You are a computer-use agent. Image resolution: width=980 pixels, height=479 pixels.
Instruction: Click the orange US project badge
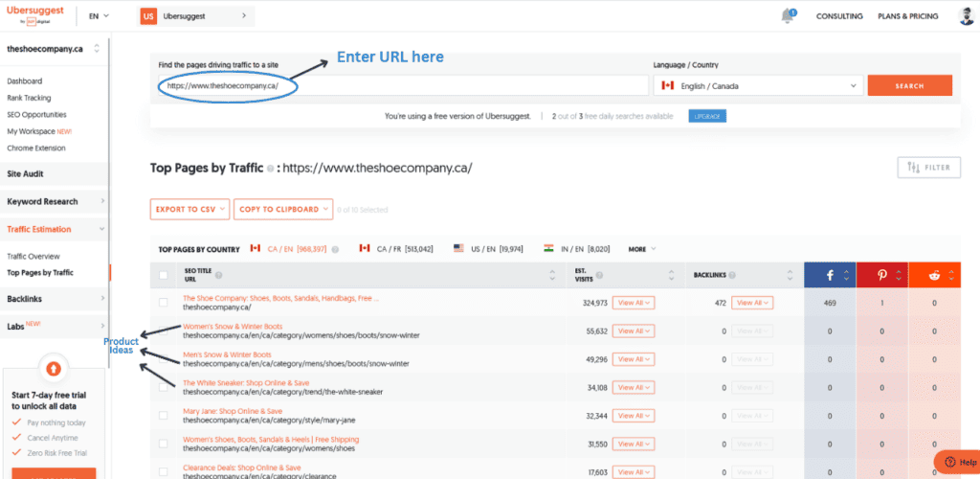pos(148,16)
